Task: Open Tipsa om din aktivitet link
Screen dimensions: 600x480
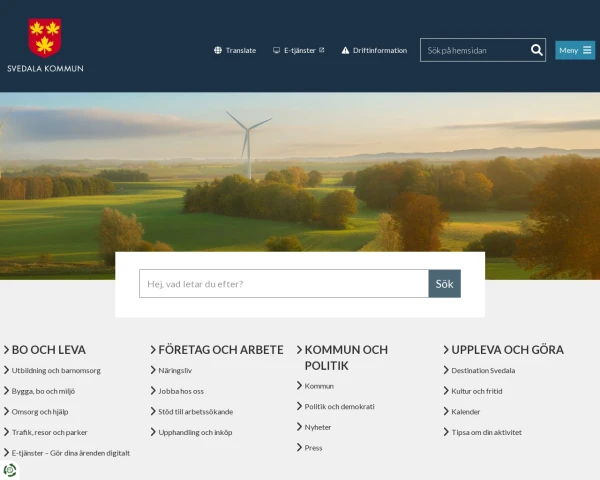Action: [486, 433]
